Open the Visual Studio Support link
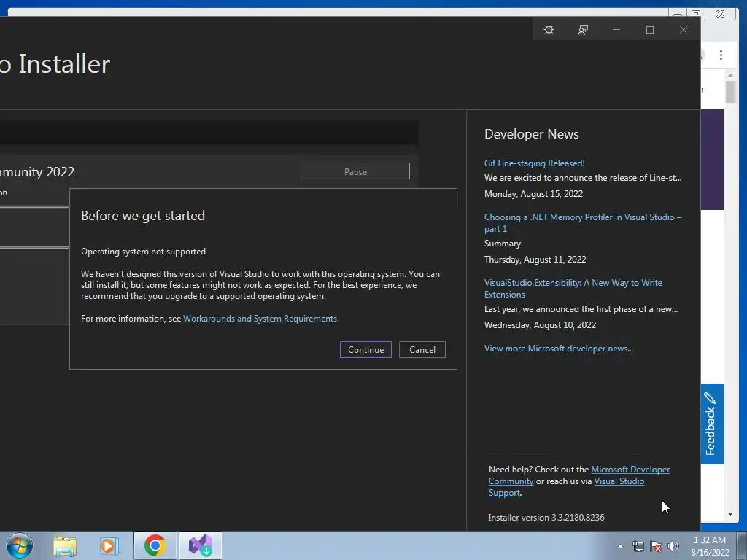Screen dimensions: 747x560 [x=619, y=481]
